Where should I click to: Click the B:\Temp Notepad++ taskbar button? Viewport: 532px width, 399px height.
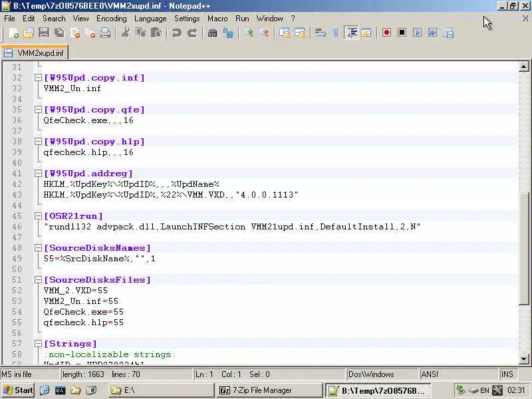pos(378,390)
